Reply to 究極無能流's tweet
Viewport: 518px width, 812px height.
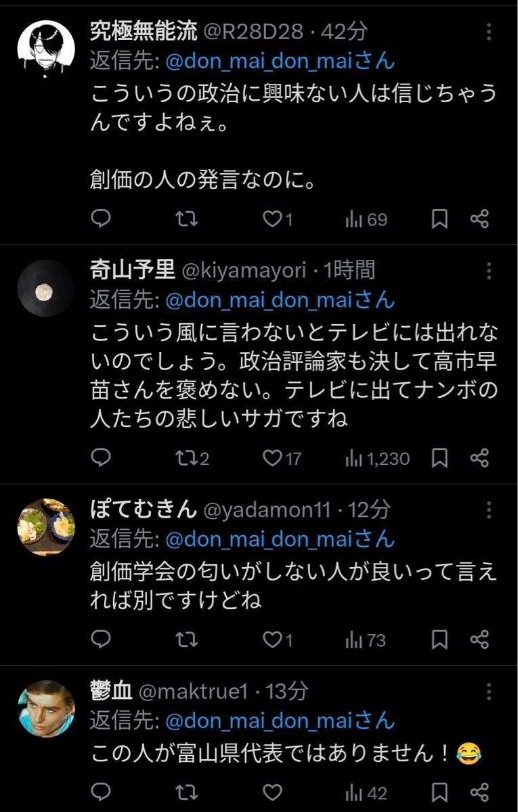[x=100, y=219]
